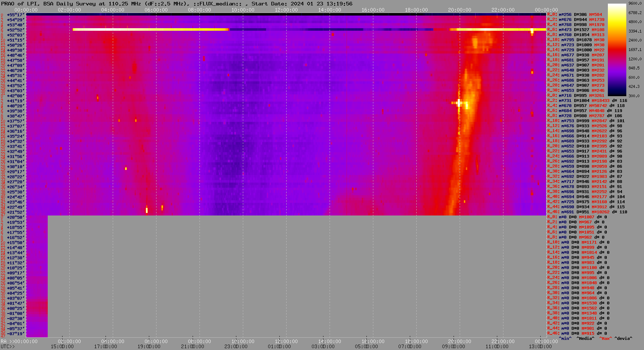Click the stats row 'R_2: m=731 D=1004 M=18433'
Viewport: 644px width, 350px height.
(587, 101)
